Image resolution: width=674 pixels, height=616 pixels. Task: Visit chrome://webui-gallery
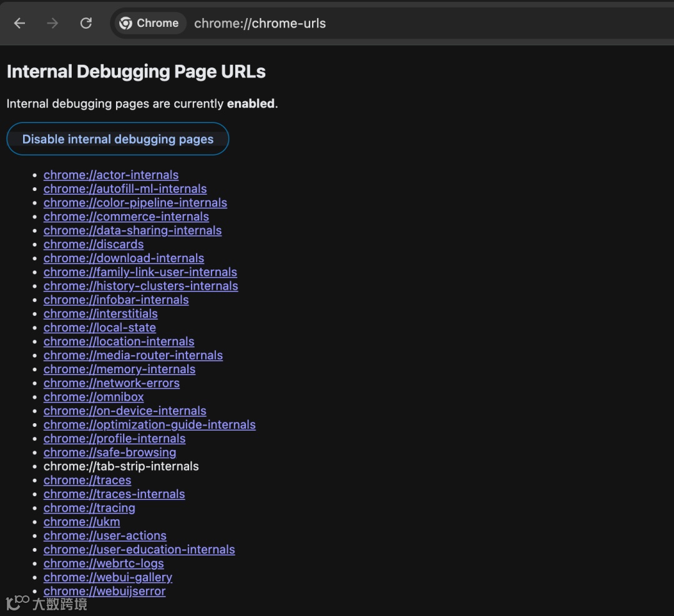tap(108, 577)
